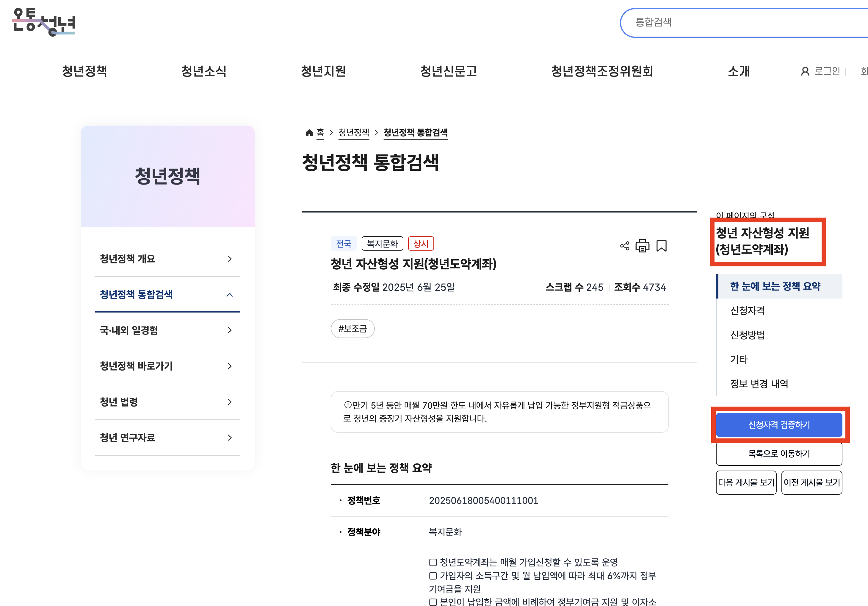
Task: Open the 청년정책조정위원회 menu
Action: (602, 71)
